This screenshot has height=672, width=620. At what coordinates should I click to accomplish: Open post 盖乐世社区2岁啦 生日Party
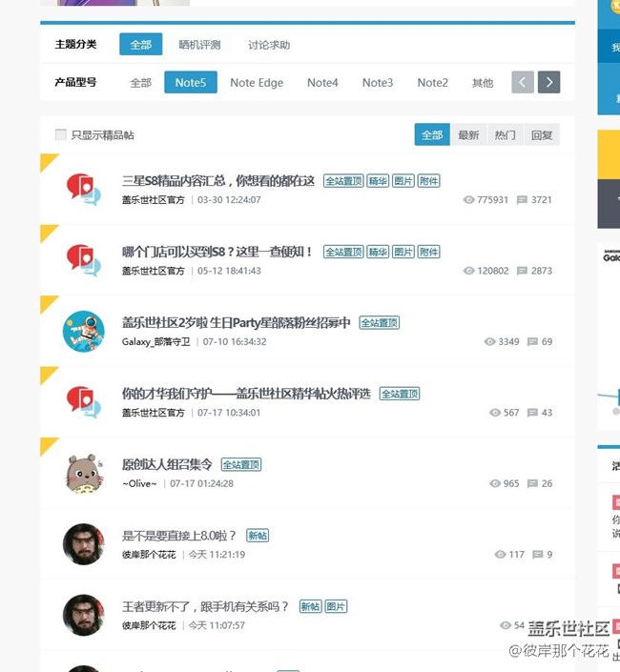pos(237,322)
